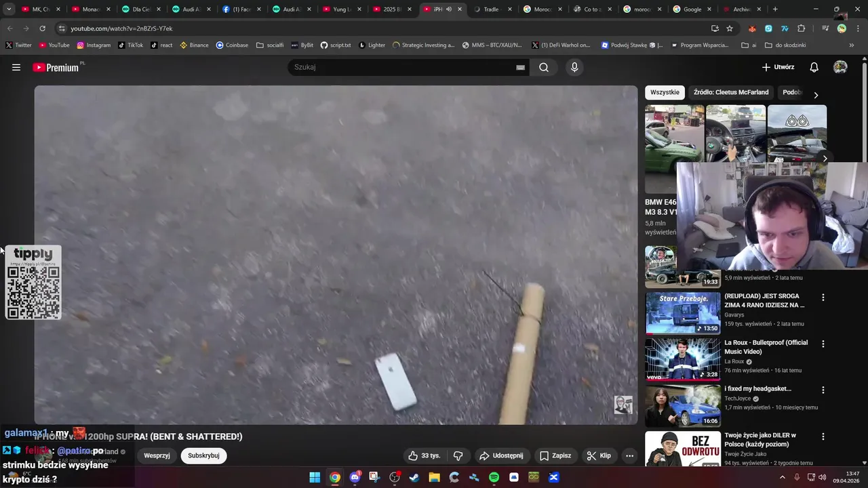The height and width of the screenshot is (488, 868).
Task: Start voice search with the microphone icon
Action: coord(574,67)
